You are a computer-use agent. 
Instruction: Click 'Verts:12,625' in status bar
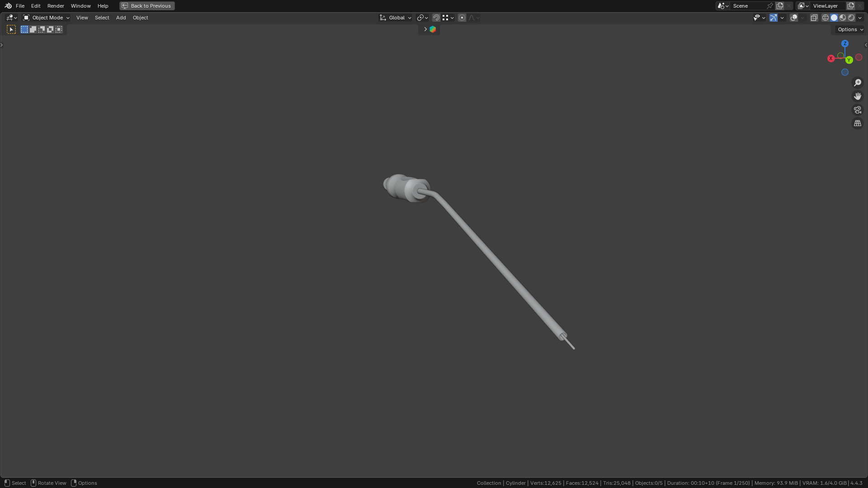pos(546,483)
